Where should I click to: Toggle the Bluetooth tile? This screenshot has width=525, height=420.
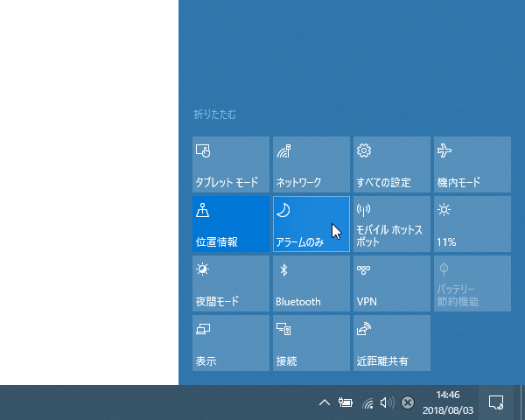(x=311, y=283)
